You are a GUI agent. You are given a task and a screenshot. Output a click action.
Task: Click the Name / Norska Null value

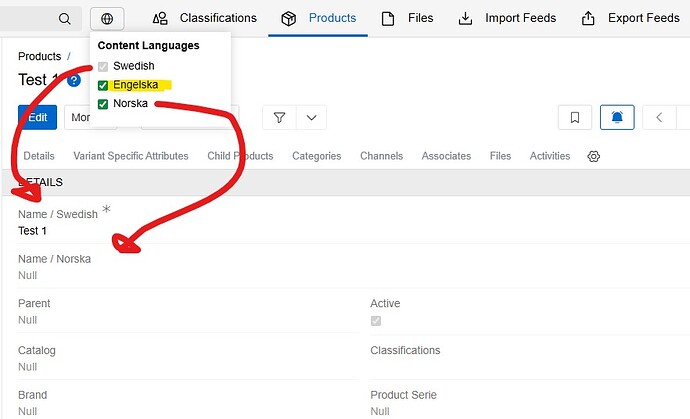pos(27,276)
